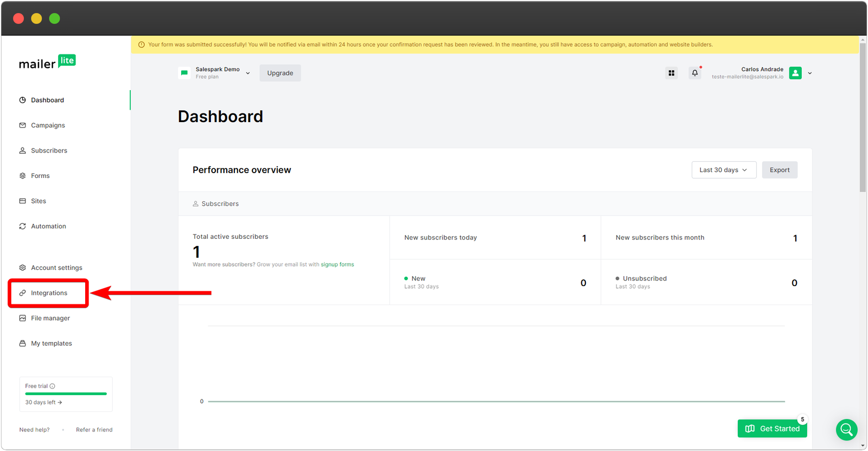Expand the Carlos Andrade profile menu
868x451 pixels.
click(810, 73)
